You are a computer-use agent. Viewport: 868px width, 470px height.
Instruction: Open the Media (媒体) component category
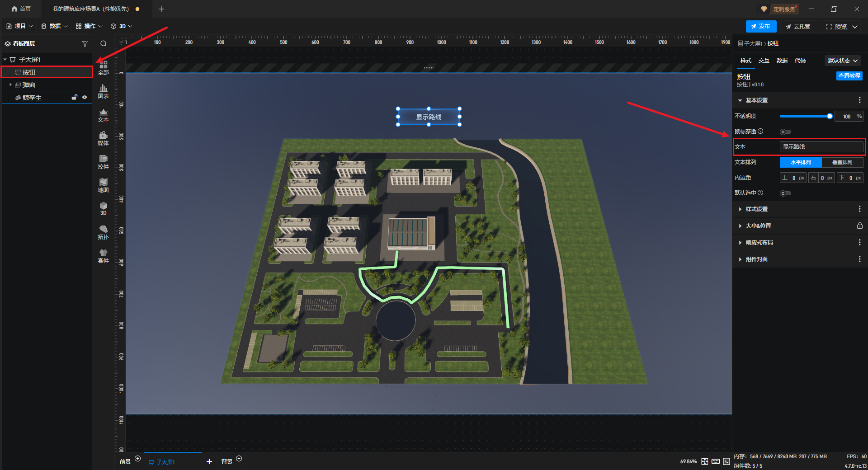pyautogui.click(x=103, y=138)
